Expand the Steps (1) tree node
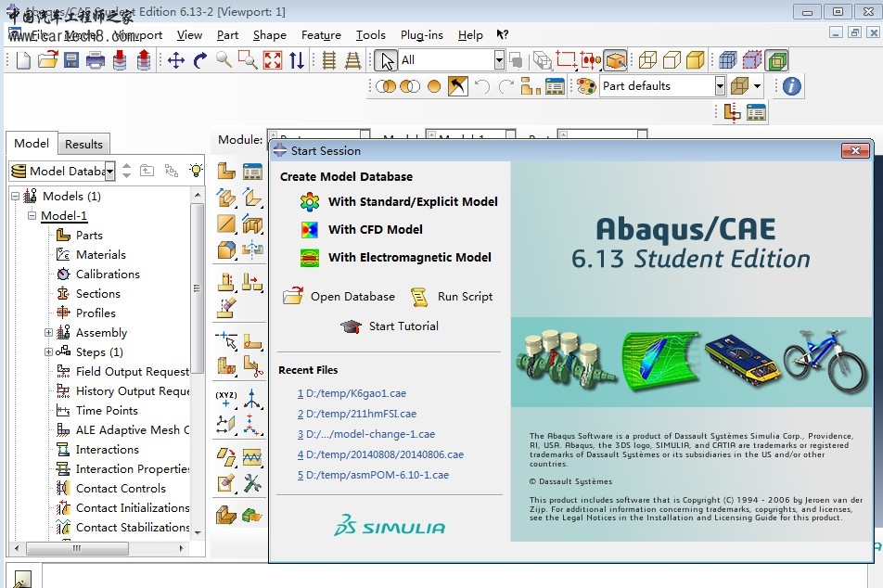883x588 pixels. [48, 352]
